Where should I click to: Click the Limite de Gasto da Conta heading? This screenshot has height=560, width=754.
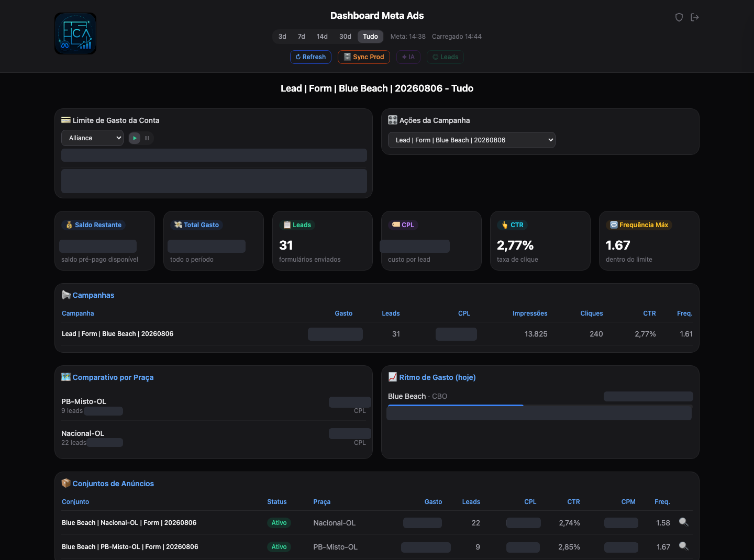coord(110,120)
